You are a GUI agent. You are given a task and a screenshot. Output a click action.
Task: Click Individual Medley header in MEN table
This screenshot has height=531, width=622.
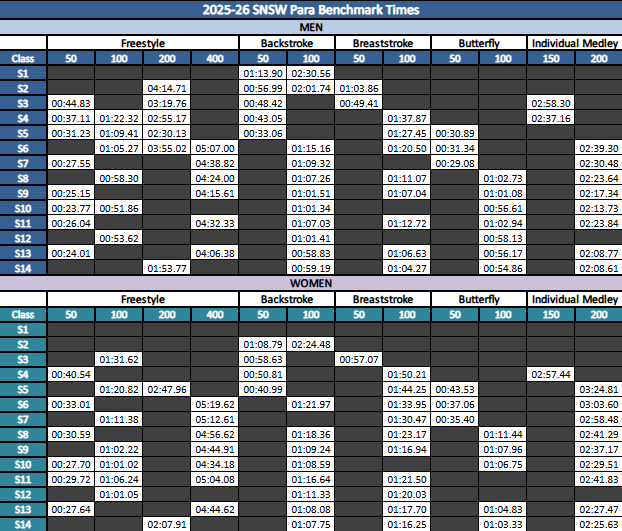pyautogui.click(x=574, y=43)
